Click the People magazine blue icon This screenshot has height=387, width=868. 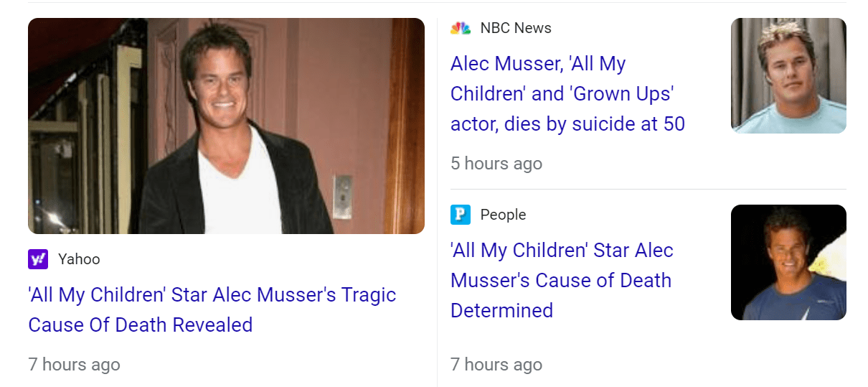[x=461, y=214]
